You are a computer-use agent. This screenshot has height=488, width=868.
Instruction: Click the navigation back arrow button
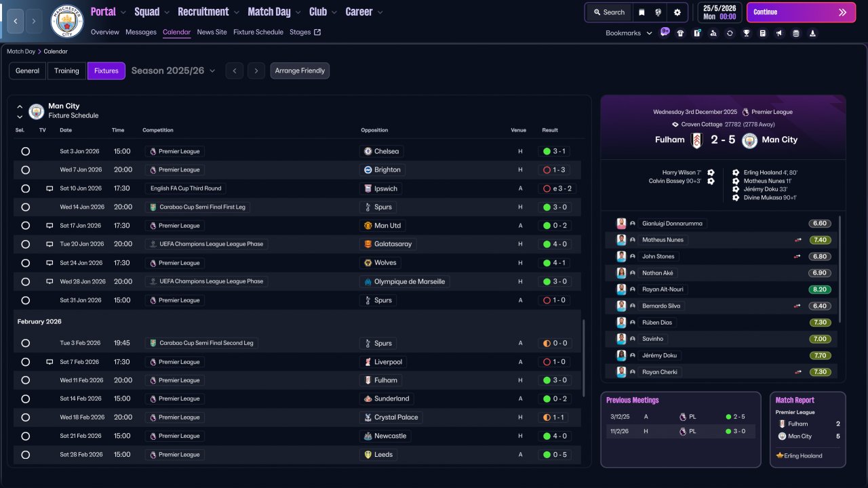[15, 21]
